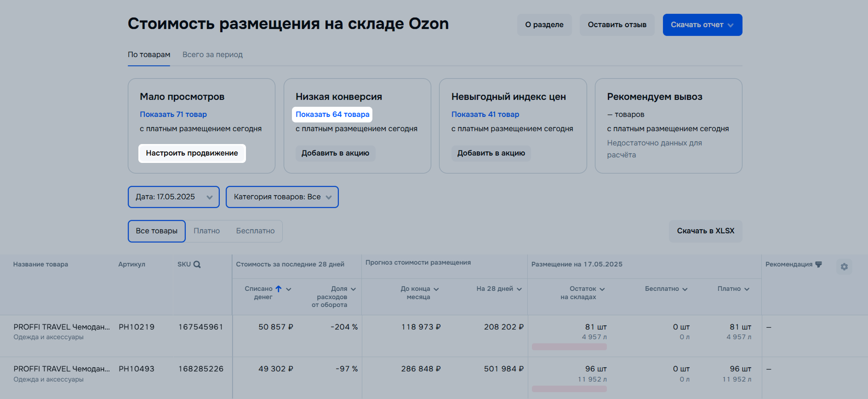Click the -204 % expense share value
This screenshot has width=868, height=399.
pyautogui.click(x=344, y=327)
